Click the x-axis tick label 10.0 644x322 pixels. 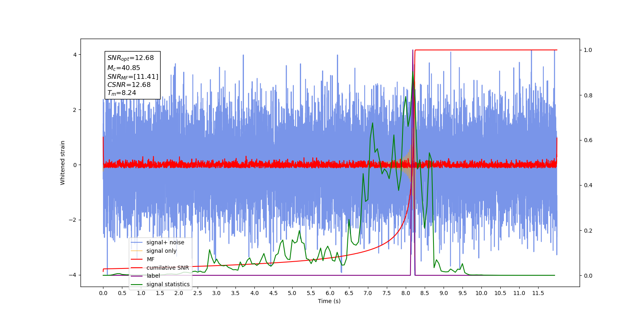[481, 293]
